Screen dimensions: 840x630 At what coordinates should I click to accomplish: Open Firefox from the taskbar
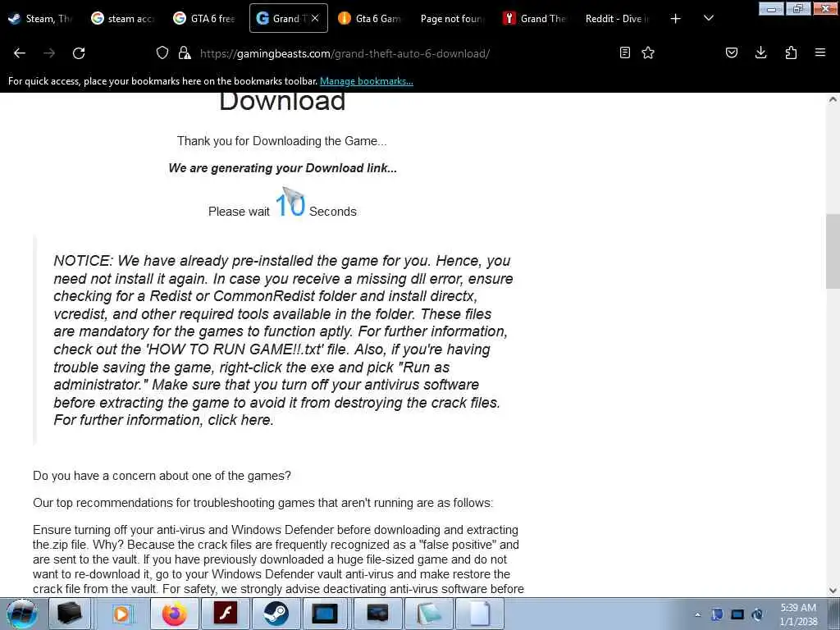click(175, 614)
